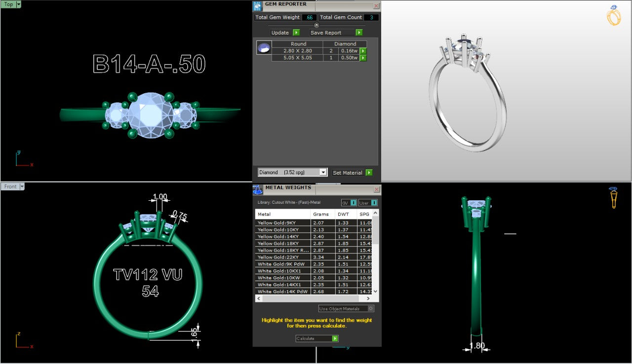Select the Yellow Gold:9KY row
This screenshot has height=364, width=632.
pos(314,223)
